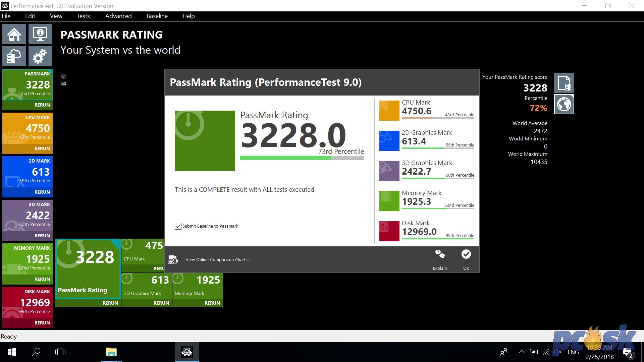Select the MEMORY MARK 1925 sidebar tile
This screenshot has height=362, width=644.
(x=28, y=259)
